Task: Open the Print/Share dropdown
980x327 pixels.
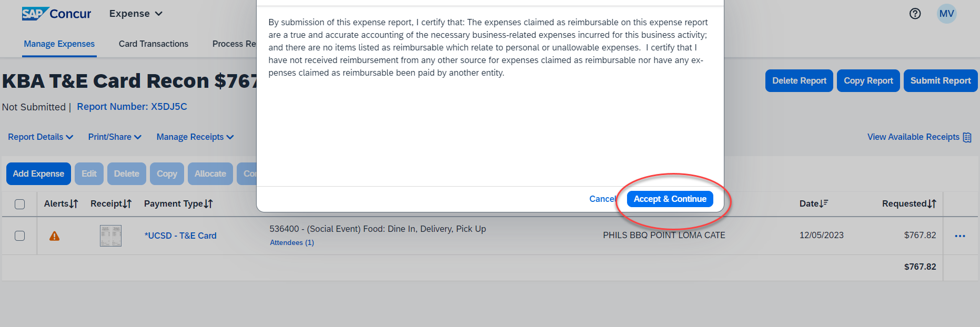Action: click(115, 137)
